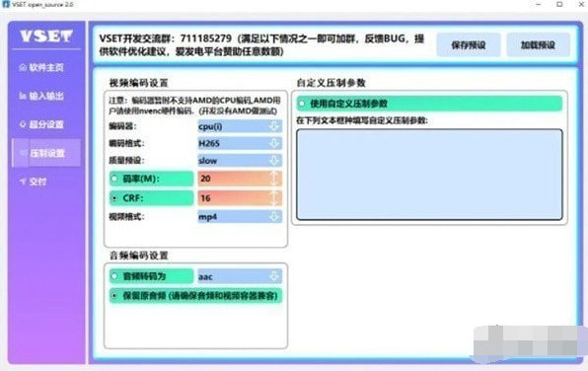
Task: Click the down arrow of cpu(i) combo
Action: point(274,126)
